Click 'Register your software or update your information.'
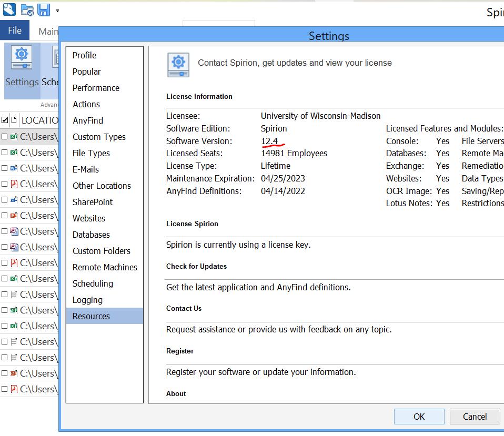The image size is (504, 436). coord(261,372)
